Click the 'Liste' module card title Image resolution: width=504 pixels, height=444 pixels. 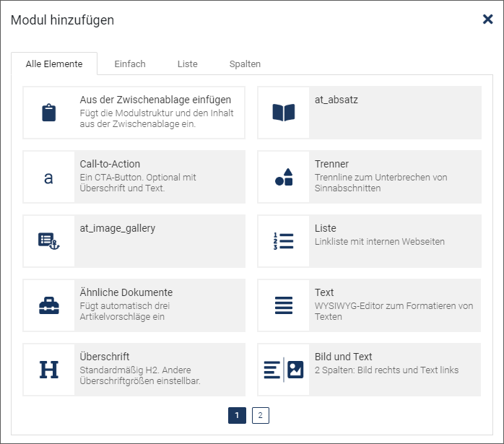pyautogui.click(x=325, y=228)
